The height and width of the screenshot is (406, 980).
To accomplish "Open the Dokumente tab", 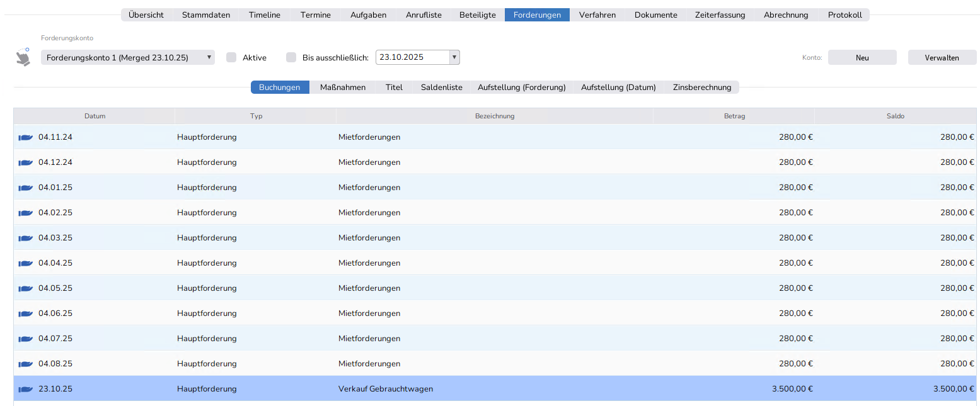I will coord(655,15).
